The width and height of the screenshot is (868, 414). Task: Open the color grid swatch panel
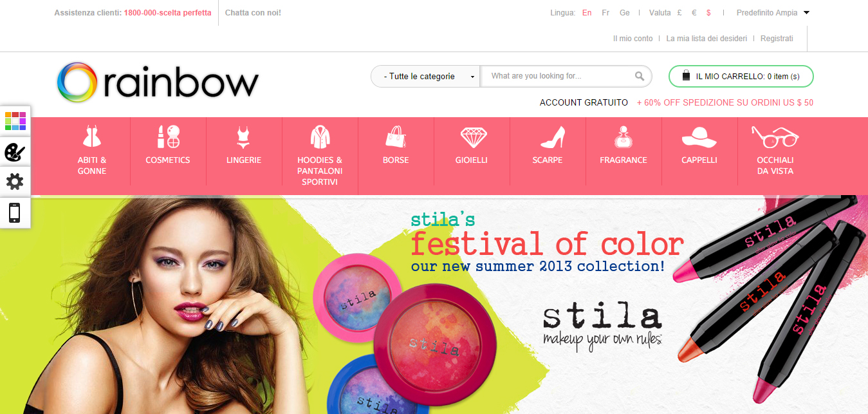coord(15,120)
